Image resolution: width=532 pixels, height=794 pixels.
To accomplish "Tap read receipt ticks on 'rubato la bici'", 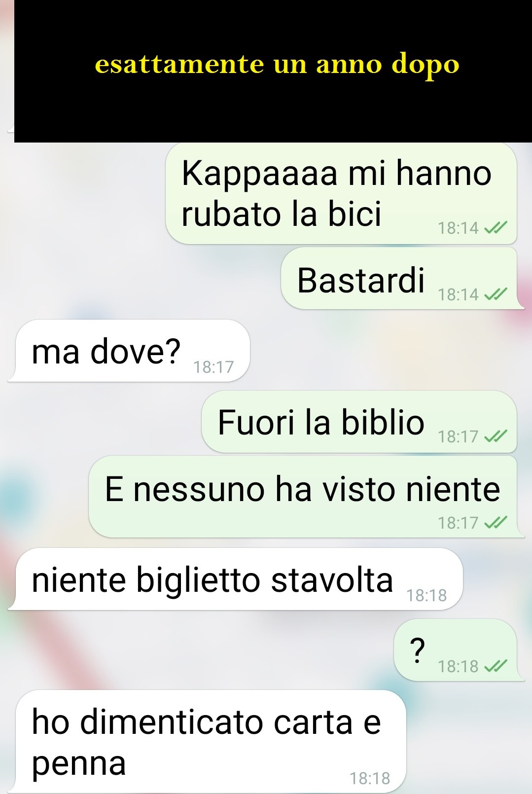I will (496, 228).
